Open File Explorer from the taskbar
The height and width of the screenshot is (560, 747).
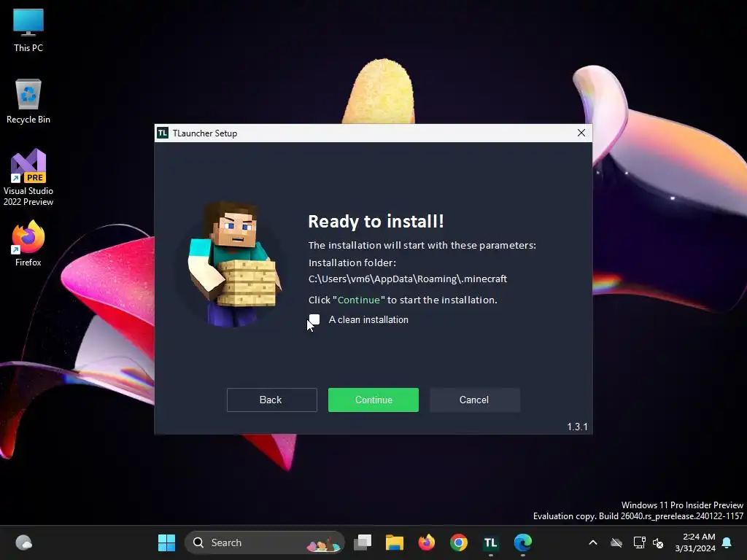(x=395, y=542)
